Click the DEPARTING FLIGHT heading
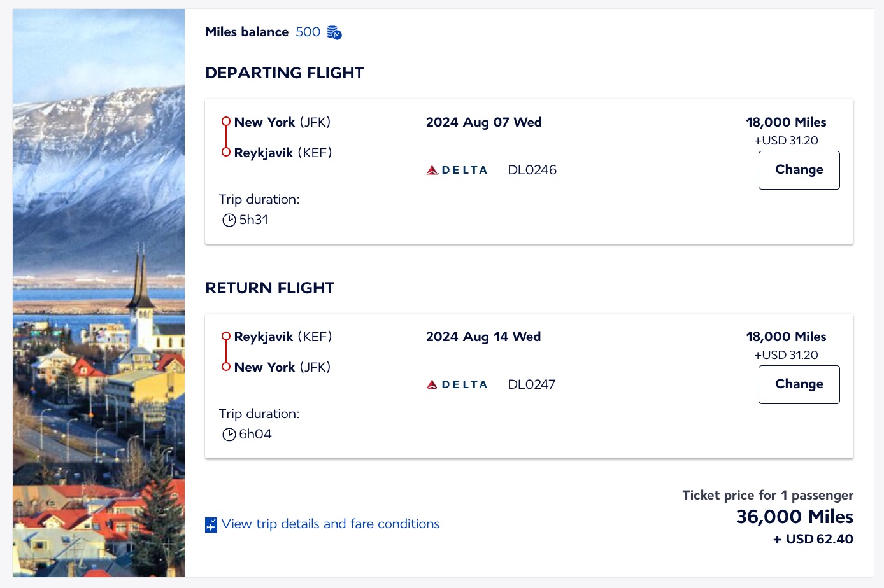This screenshot has height=588, width=884. [284, 73]
